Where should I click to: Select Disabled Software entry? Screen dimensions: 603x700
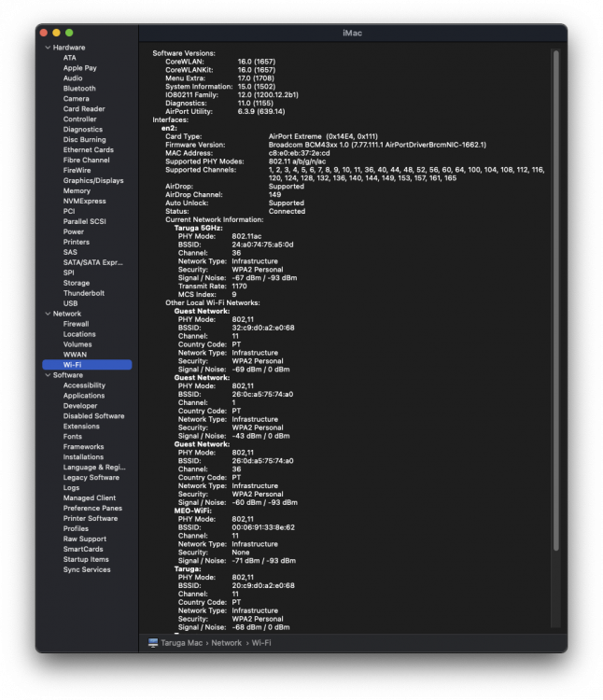tap(93, 416)
